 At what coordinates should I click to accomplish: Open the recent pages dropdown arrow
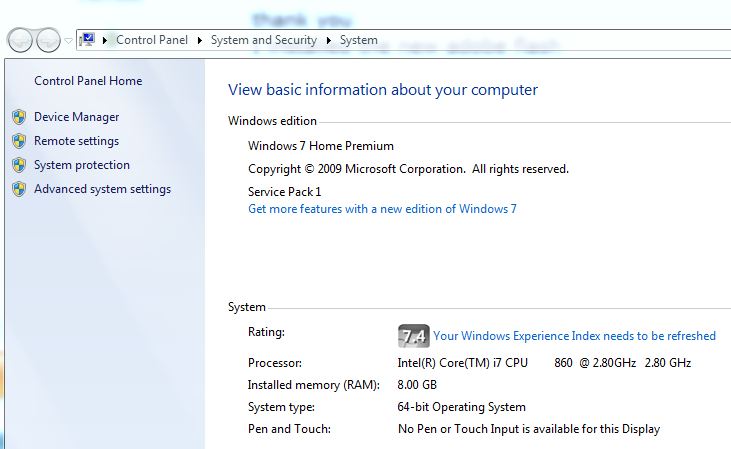68,41
